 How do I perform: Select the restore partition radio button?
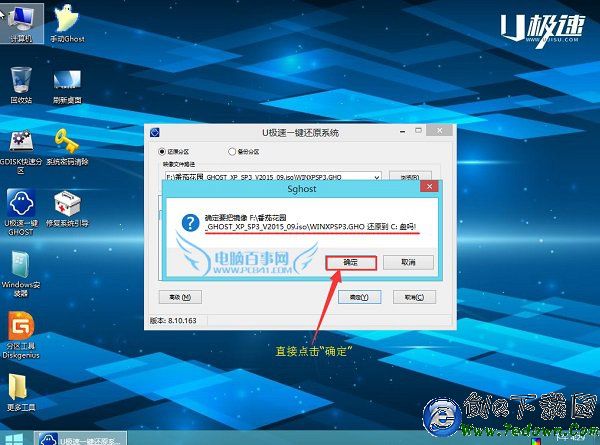162,152
